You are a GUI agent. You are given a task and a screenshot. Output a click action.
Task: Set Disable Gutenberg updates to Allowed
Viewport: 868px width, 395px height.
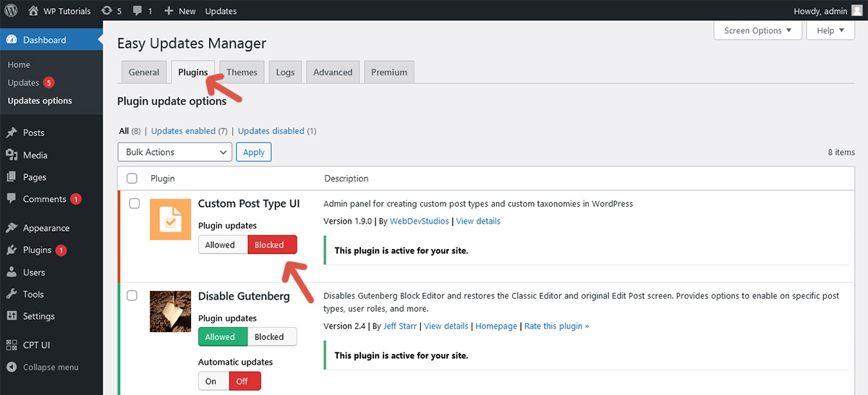223,336
